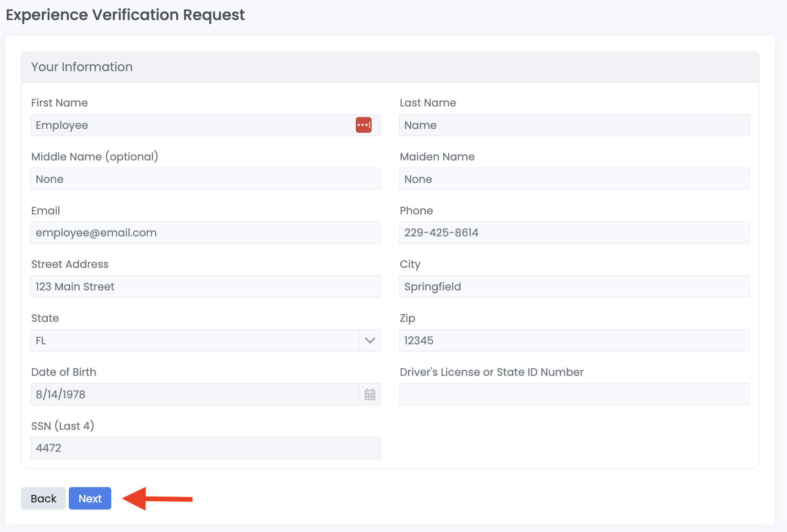Focus the empty Driver's License field
The height and width of the screenshot is (532, 787).
pyautogui.click(x=574, y=394)
